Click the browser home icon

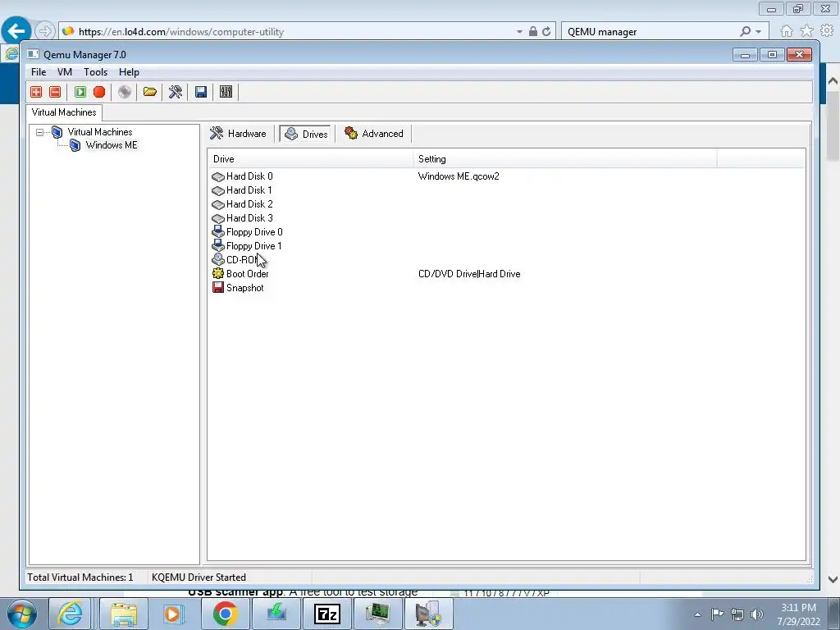click(787, 31)
